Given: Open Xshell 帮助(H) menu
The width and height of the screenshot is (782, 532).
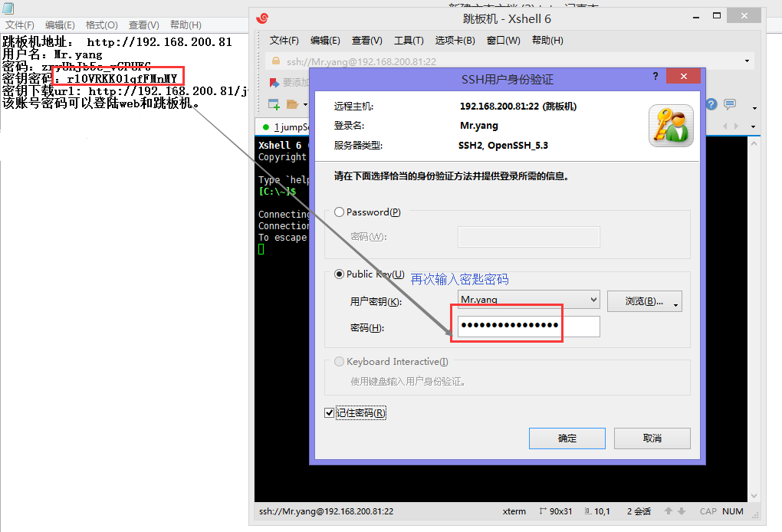Looking at the screenshot, I should (547, 41).
